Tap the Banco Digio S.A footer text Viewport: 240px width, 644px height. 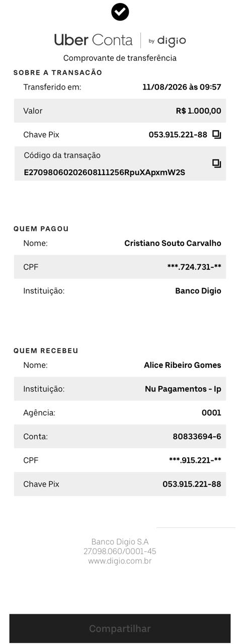120,542
